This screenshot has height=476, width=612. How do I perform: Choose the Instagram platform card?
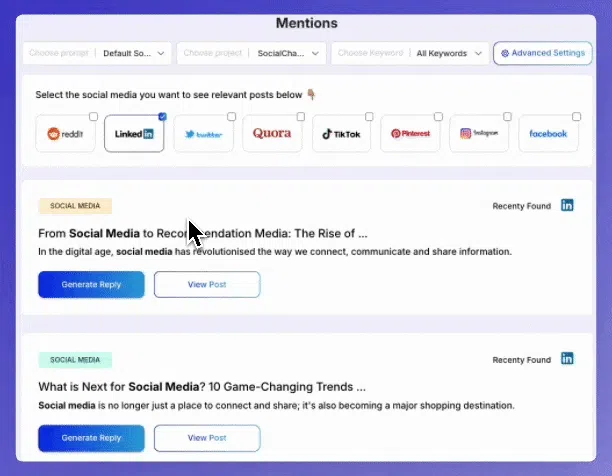479,133
